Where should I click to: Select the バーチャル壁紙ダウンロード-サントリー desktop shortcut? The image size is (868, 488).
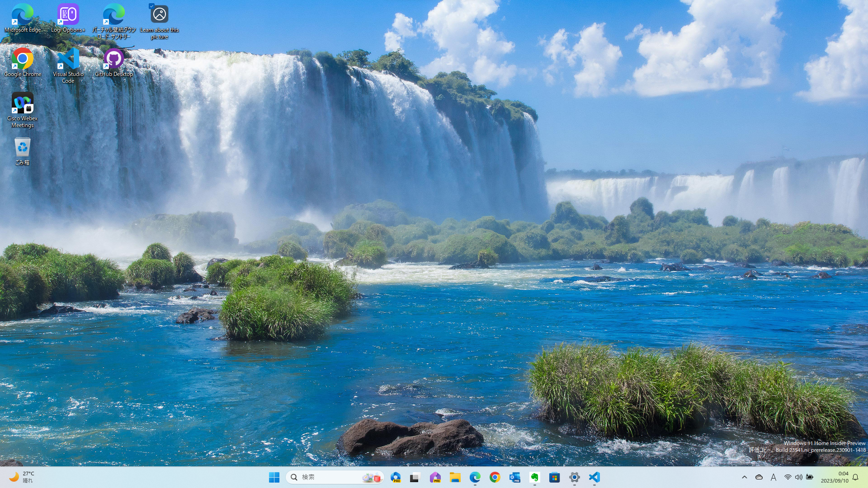pos(113,21)
